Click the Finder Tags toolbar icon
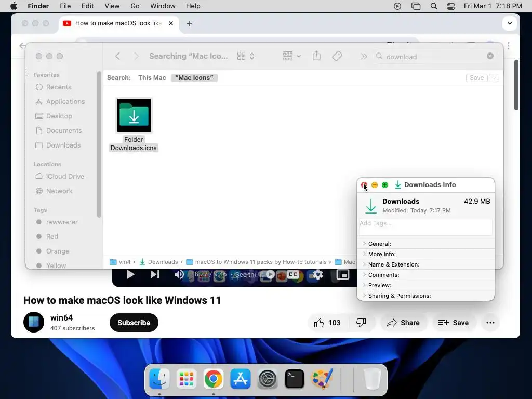 coord(337,56)
